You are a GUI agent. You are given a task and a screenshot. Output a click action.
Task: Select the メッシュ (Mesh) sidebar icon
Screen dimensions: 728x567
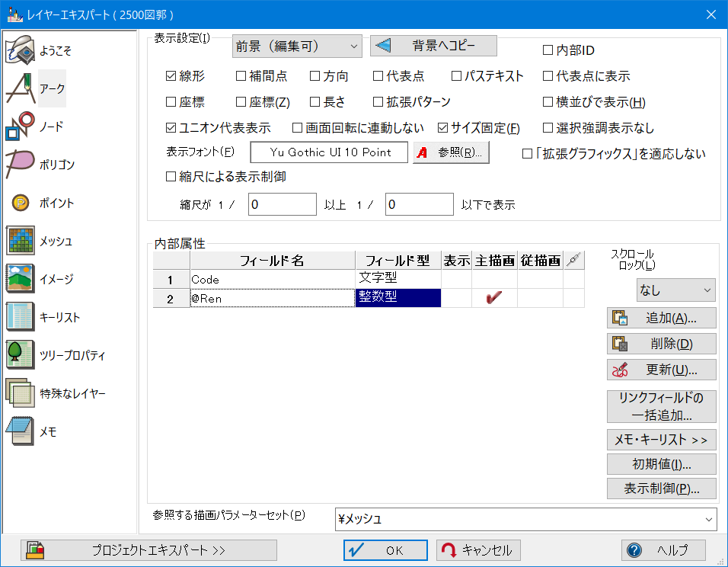[20, 241]
